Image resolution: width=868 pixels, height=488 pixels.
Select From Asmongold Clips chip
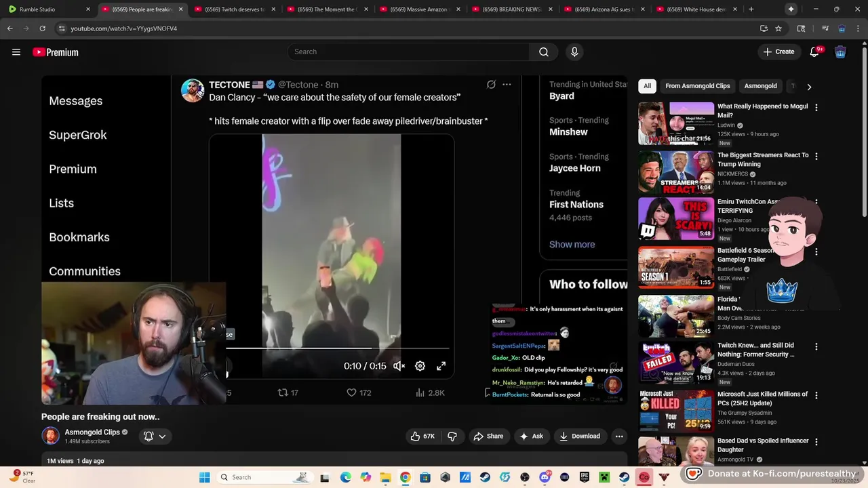[698, 86]
